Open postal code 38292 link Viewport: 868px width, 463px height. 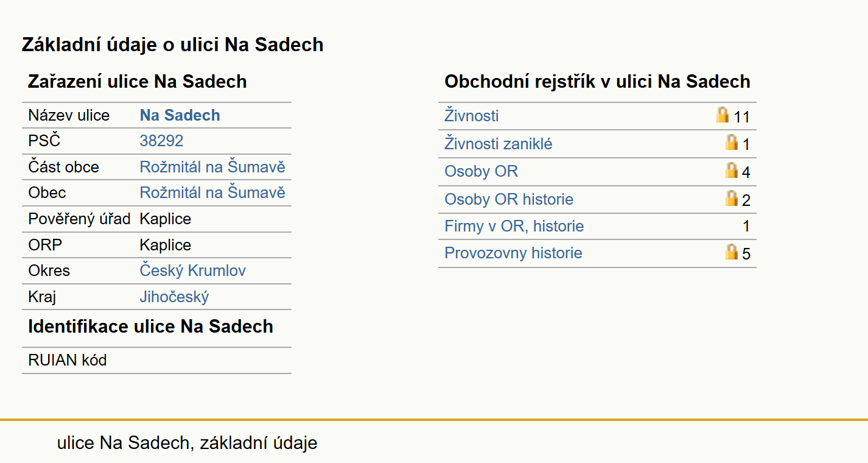pos(161,141)
